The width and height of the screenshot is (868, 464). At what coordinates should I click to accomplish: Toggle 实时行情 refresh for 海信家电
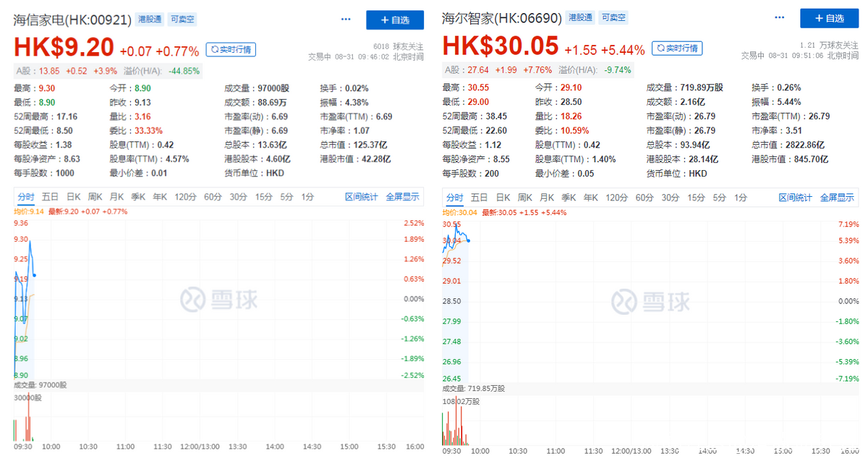(231, 49)
